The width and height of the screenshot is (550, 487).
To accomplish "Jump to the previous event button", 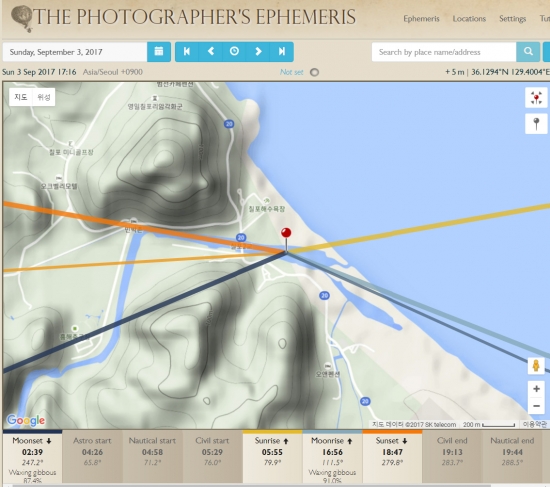I will pos(187,52).
